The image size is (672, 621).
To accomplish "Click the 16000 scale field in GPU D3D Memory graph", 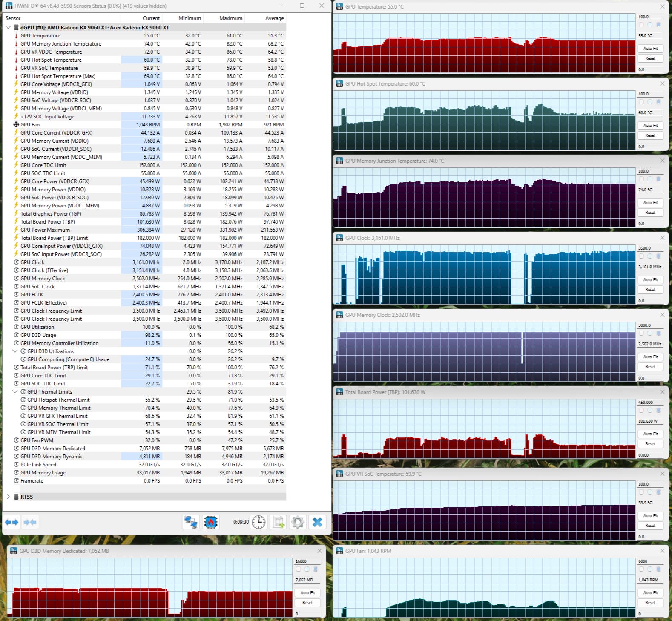I will point(307,561).
